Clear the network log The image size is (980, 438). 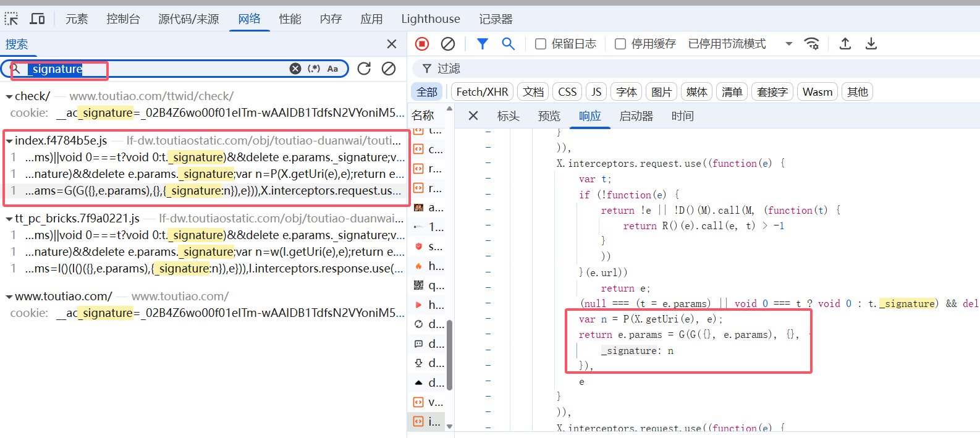(448, 44)
